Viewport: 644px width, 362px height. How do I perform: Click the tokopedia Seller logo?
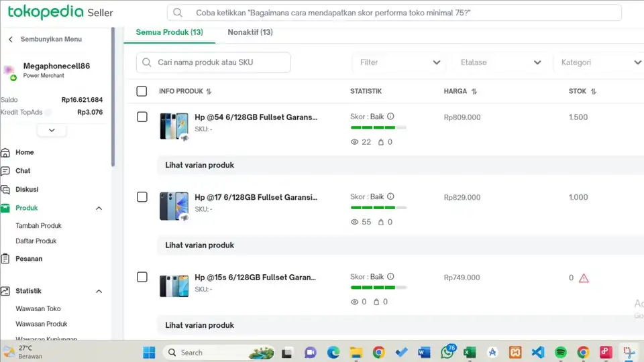tap(60, 12)
